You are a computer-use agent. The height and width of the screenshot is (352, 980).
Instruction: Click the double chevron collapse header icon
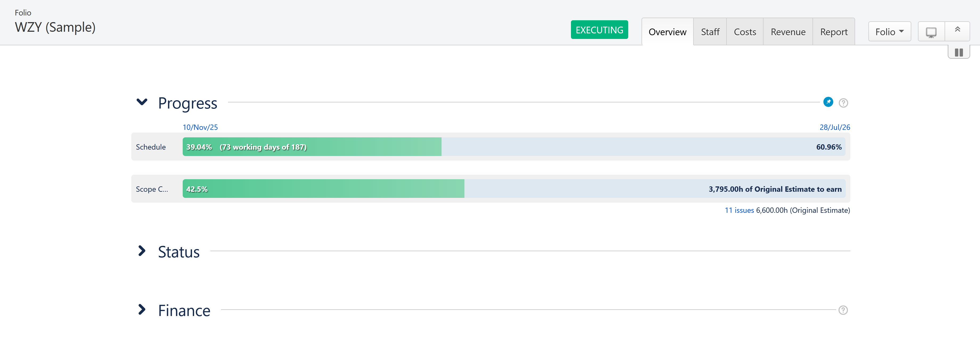(x=957, y=30)
